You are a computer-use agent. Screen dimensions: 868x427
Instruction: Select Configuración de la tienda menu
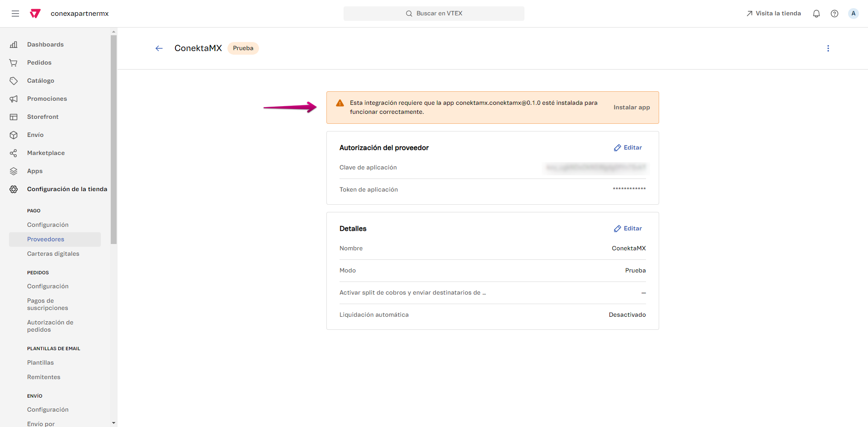67,189
